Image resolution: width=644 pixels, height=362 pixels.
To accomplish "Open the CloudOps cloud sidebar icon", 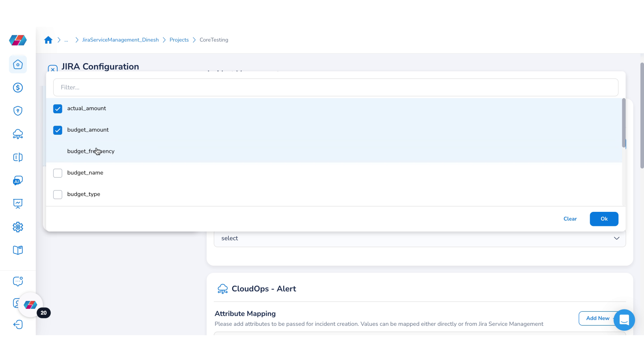I will click(18, 134).
